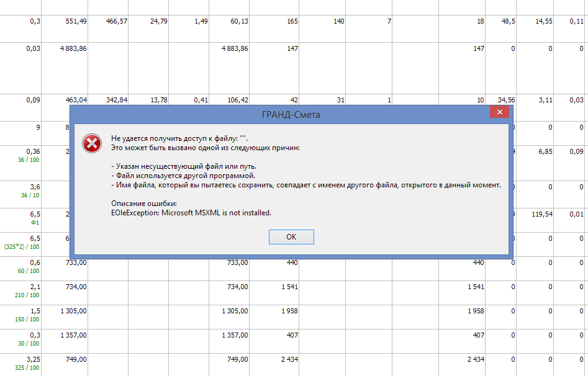
Task: Click the OK button in the error dialog
Action: tap(291, 237)
